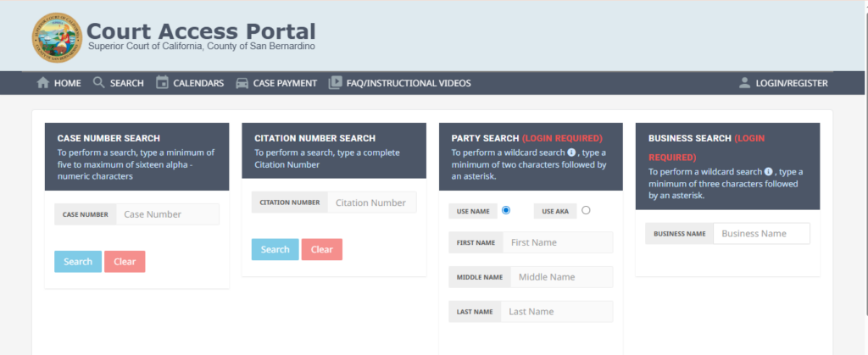Click the Business Name input field
868x355 pixels.
pyautogui.click(x=760, y=234)
